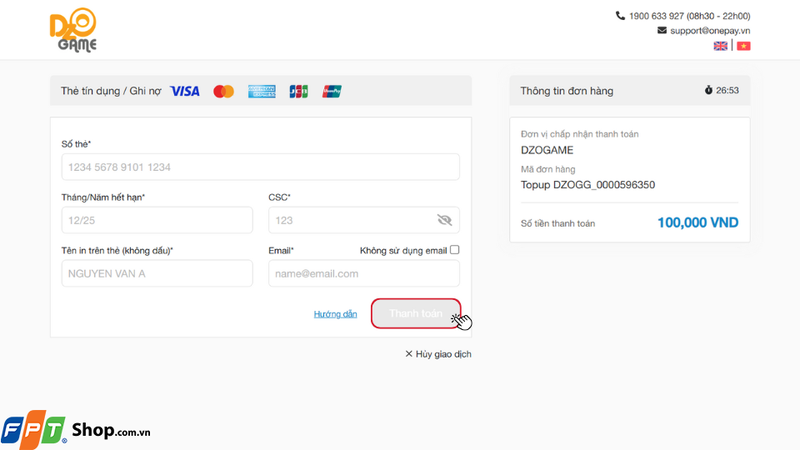The height and width of the screenshot is (450, 800).
Task: Click order code 'Topup DZOGG_0000596350'
Action: [588, 185]
